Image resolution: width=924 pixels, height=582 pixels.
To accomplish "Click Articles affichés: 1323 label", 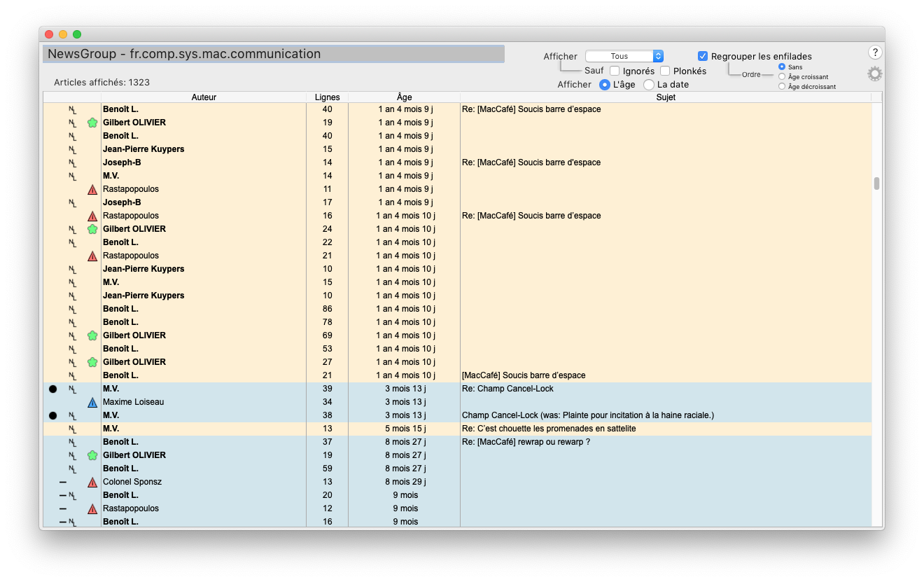I will 102,83.
